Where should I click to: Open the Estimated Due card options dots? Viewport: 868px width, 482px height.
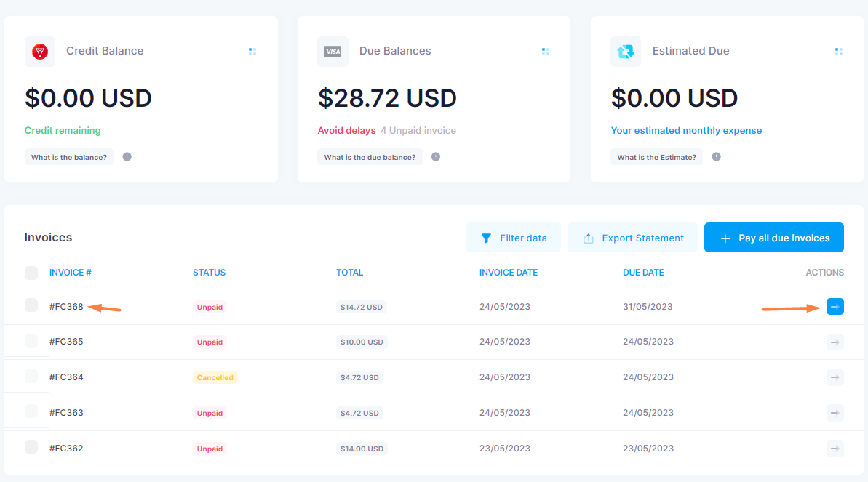(839, 52)
